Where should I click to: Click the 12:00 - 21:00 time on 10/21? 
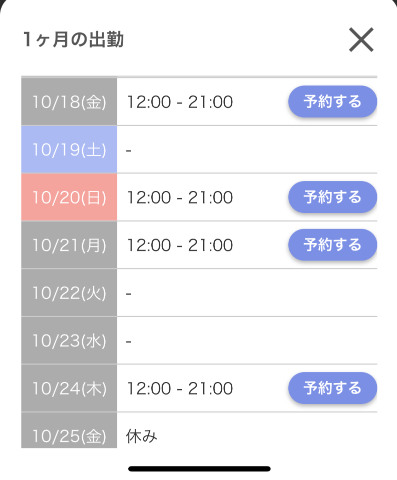click(180, 245)
